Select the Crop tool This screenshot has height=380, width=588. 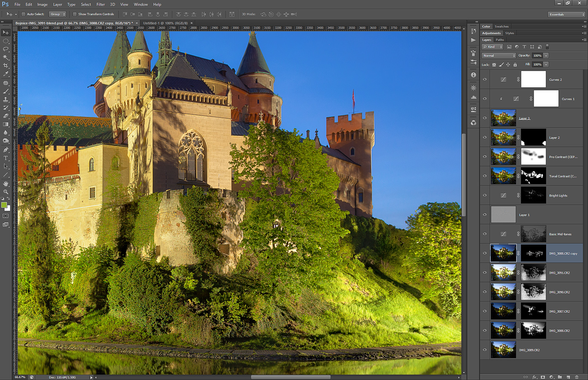pyautogui.click(x=5, y=66)
